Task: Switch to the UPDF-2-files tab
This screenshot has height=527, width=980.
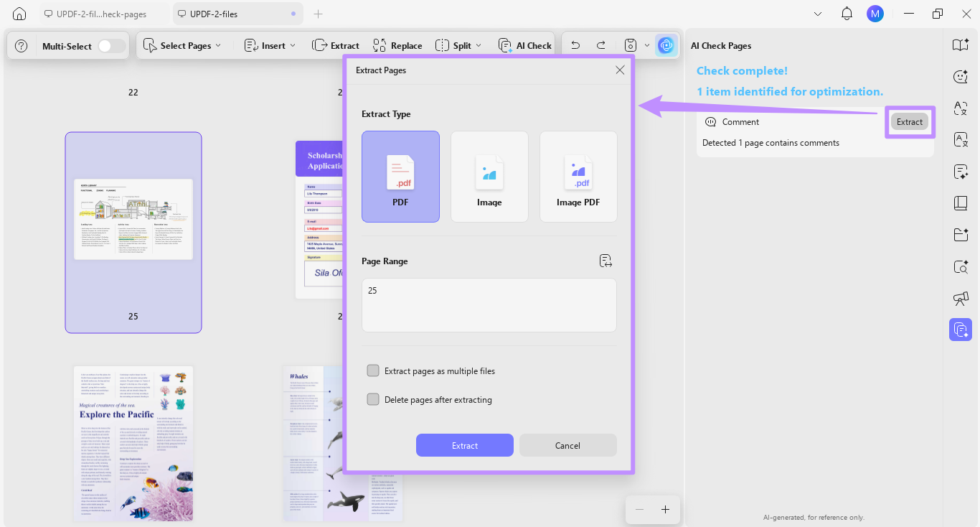Action: [x=237, y=14]
